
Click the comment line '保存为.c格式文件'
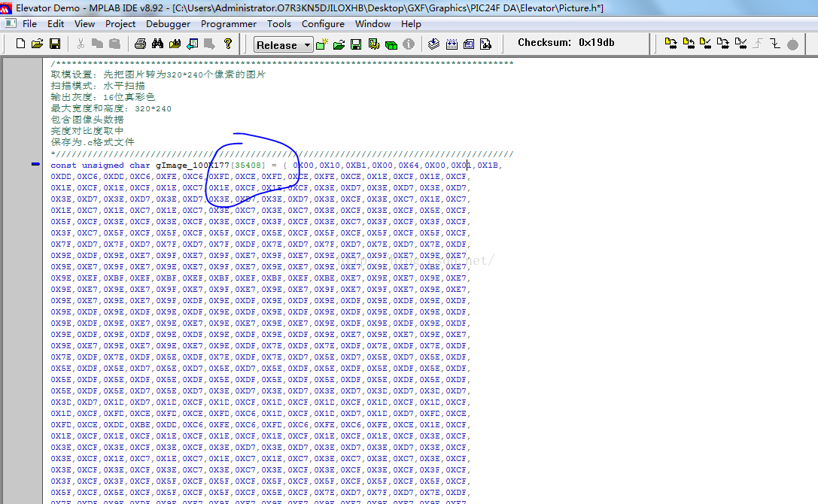point(93,142)
